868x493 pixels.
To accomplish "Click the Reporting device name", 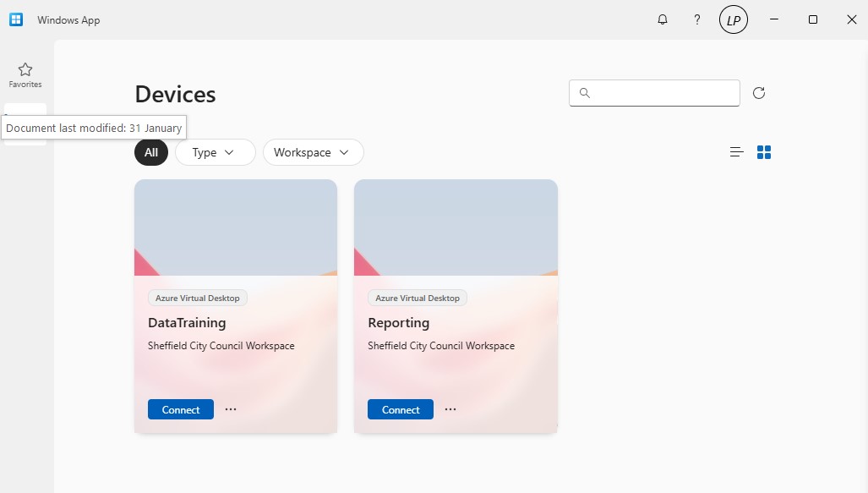I will 399,323.
